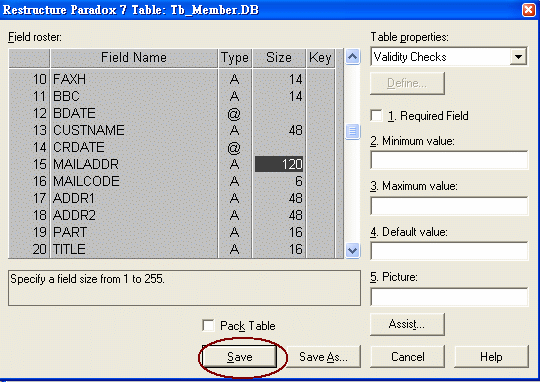Select the TITLE field name
540x382 pixels.
[x=134, y=249]
